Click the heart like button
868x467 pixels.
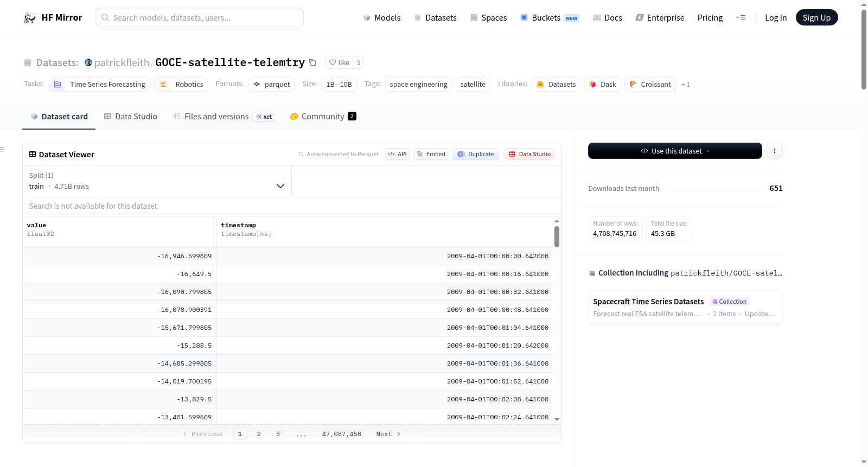[339, 62]
